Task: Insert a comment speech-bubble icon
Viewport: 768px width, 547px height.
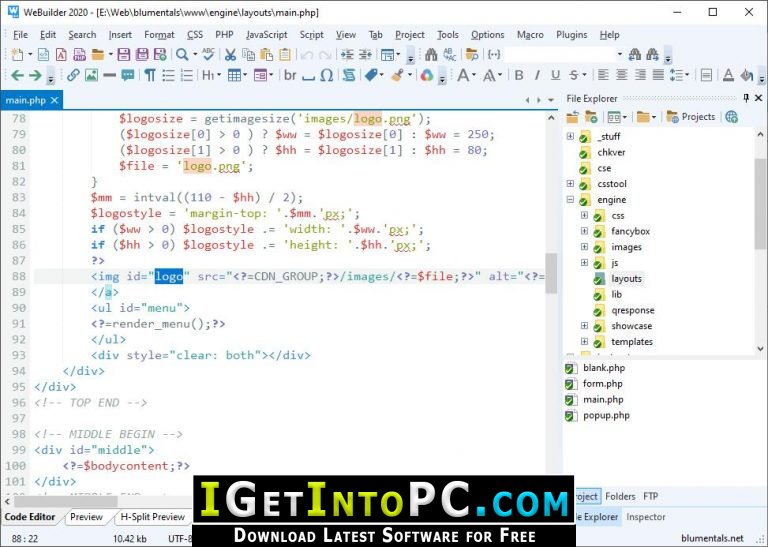Action: 128,75
